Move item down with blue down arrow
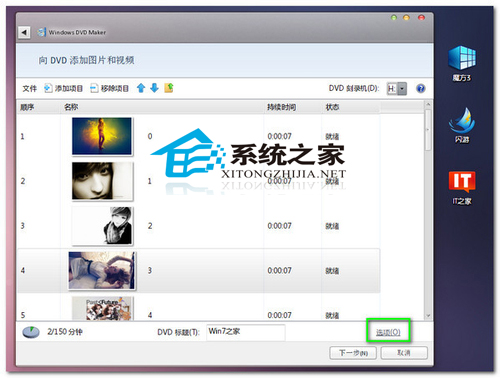This screenshot has height=378, width=500. pos(154,88)
